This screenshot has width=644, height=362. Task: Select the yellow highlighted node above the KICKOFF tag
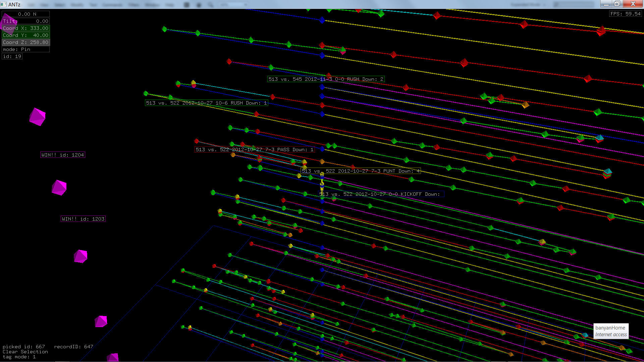pos(322,183)
